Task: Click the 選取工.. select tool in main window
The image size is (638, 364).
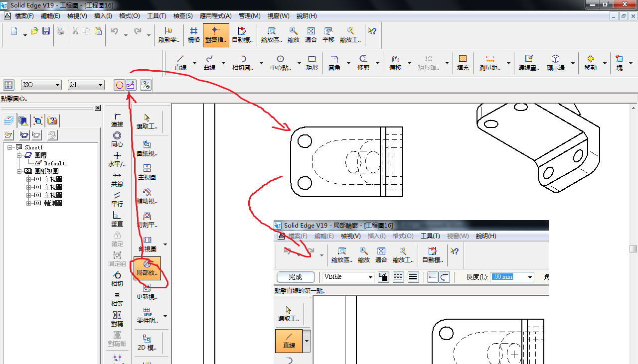Action: pos(147,121)
